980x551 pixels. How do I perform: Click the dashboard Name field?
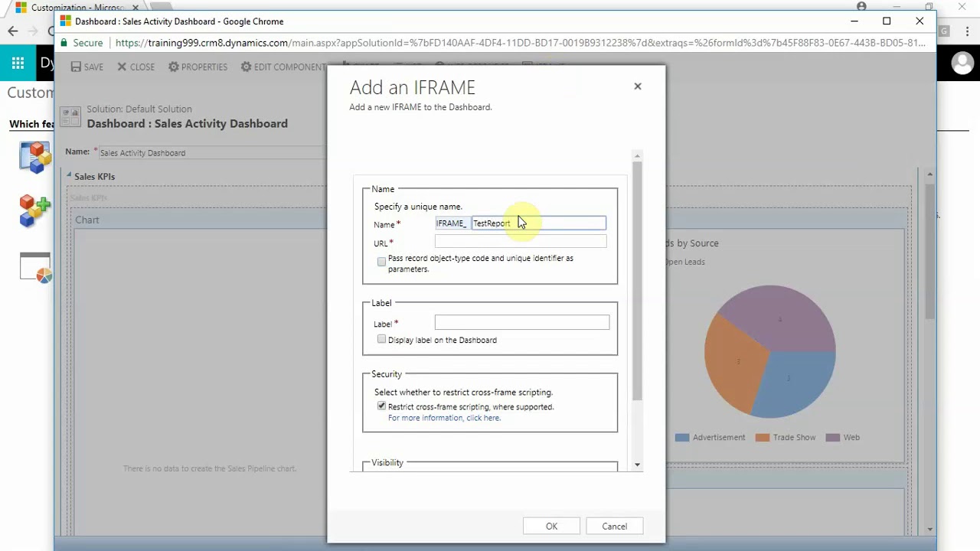213,152
